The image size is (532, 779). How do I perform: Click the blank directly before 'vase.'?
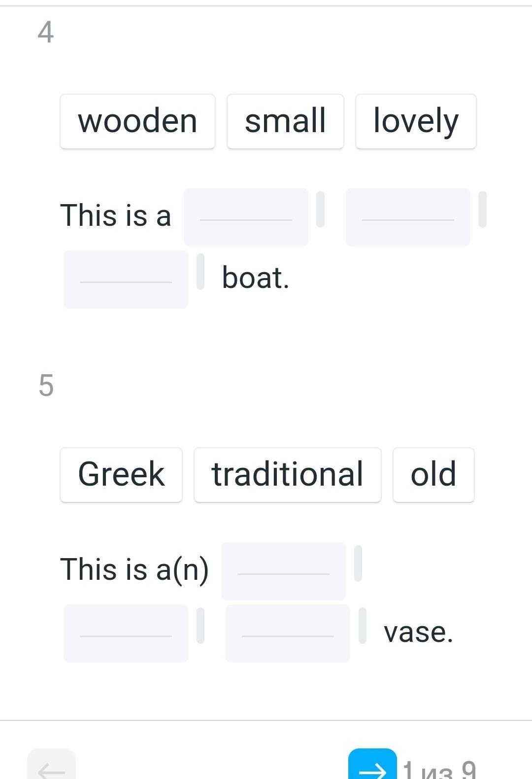pos(288,633)
